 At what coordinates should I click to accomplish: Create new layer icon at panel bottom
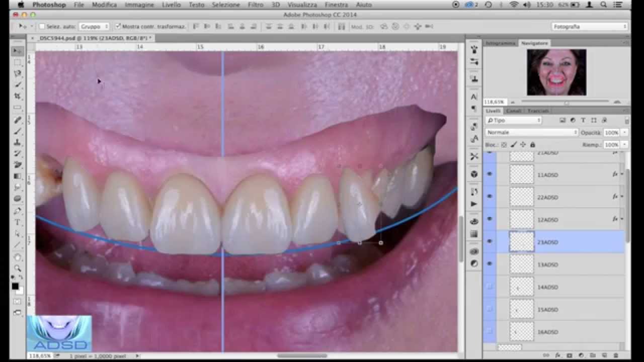[x=604, y=355]
